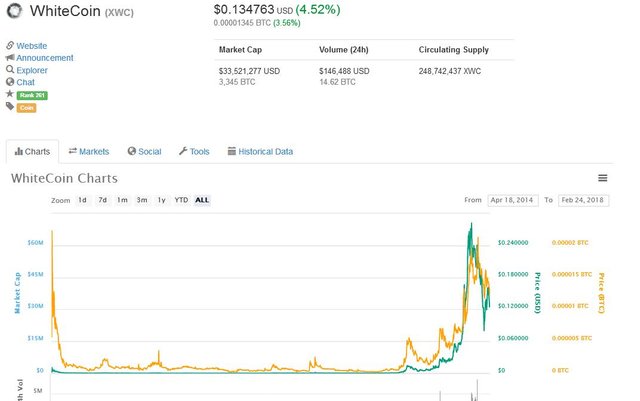Open the Chat link

(25, 82)
